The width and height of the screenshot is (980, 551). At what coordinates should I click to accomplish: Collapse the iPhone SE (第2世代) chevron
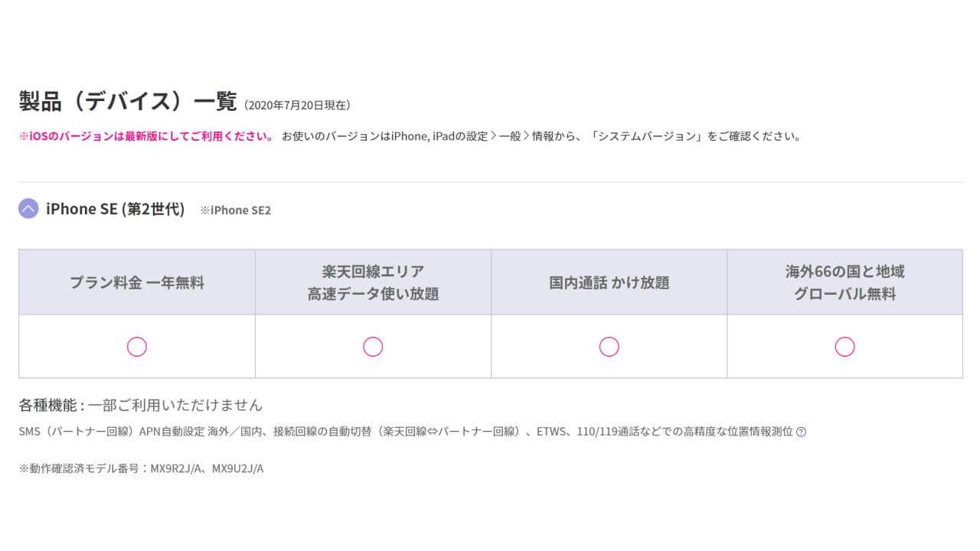28,209
